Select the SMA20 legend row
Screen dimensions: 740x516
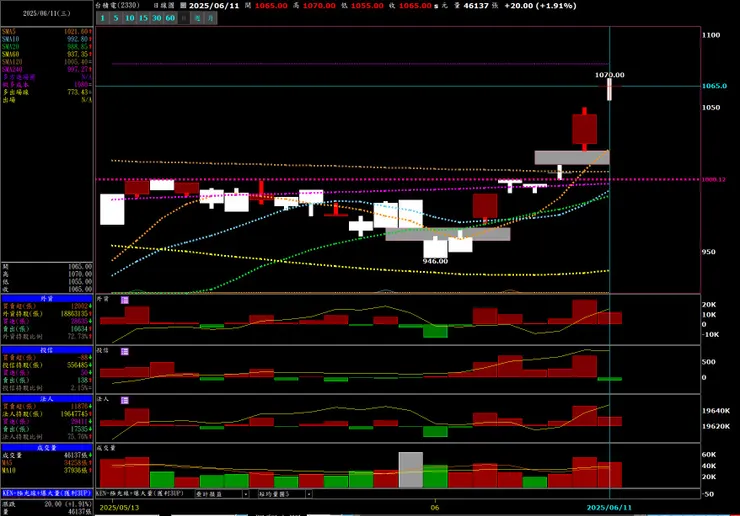pyautogui.click(x=47, y=47)
